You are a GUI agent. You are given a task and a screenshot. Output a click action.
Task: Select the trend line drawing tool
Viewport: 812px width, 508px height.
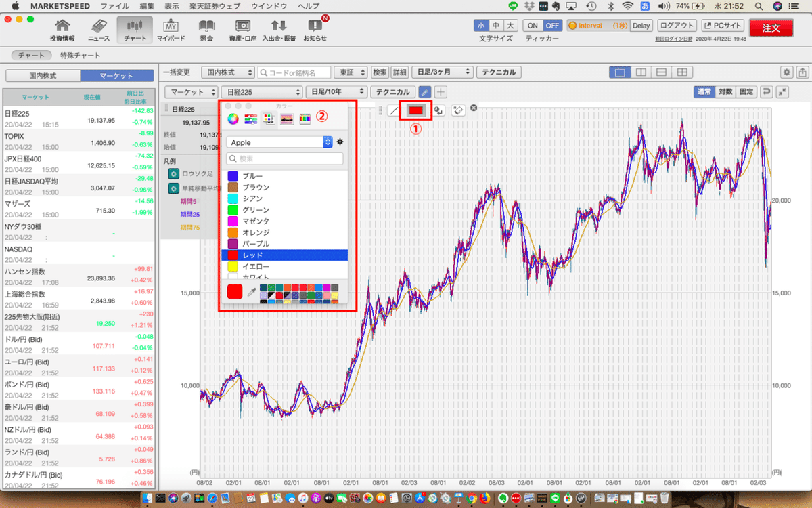point(394,110)
